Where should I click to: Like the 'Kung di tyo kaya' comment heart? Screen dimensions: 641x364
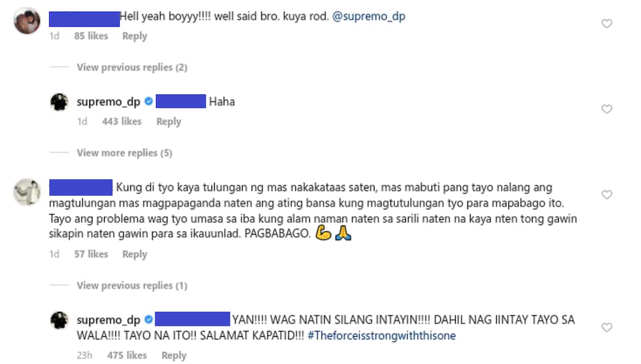tap(607, 195)
